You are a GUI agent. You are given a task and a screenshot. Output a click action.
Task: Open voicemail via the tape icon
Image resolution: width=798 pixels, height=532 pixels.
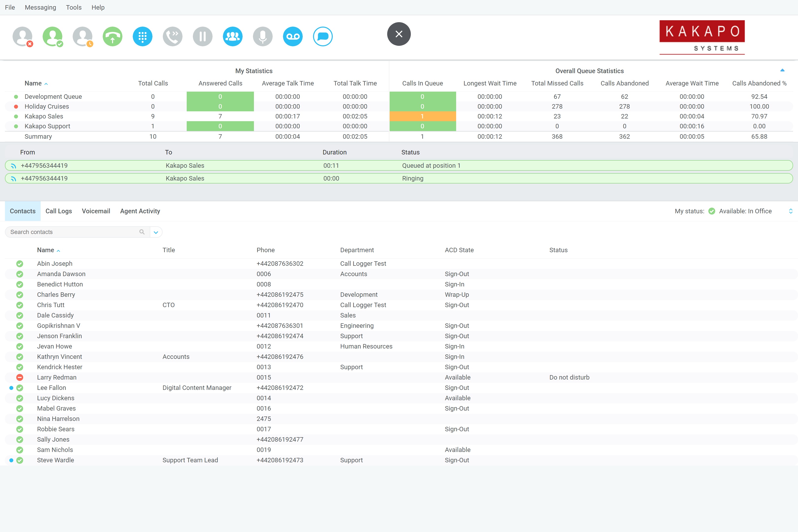pyautogui.click(x=292, y=36)
